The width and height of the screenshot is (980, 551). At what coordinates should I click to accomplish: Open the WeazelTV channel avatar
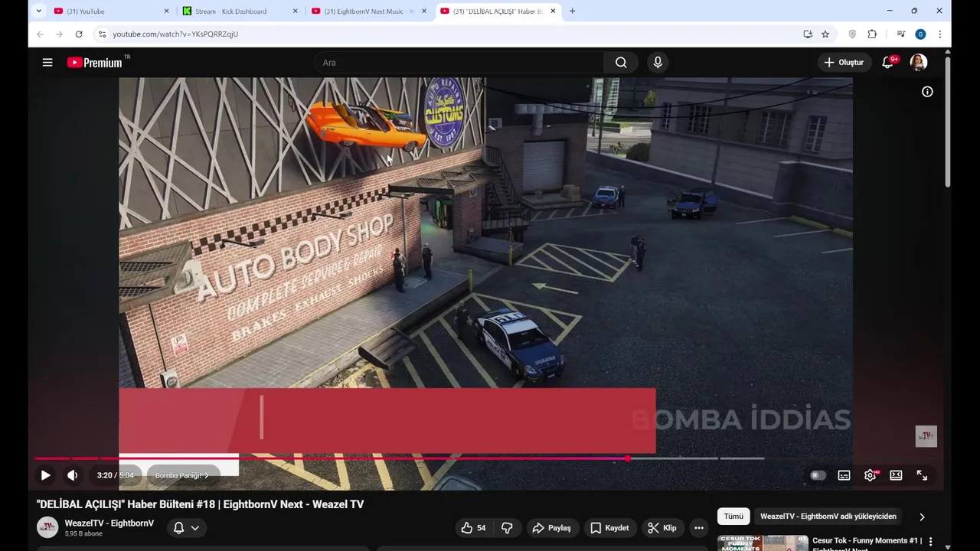(x=47, y=527)
